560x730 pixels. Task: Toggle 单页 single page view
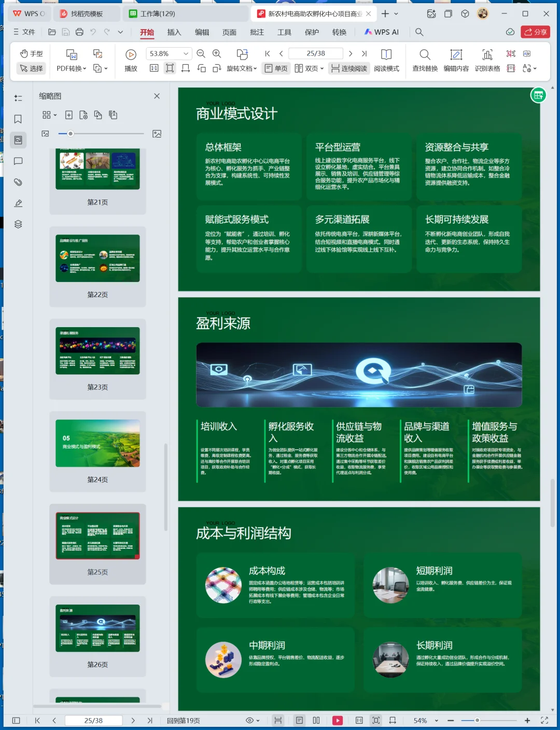click(x=275, y=68)
